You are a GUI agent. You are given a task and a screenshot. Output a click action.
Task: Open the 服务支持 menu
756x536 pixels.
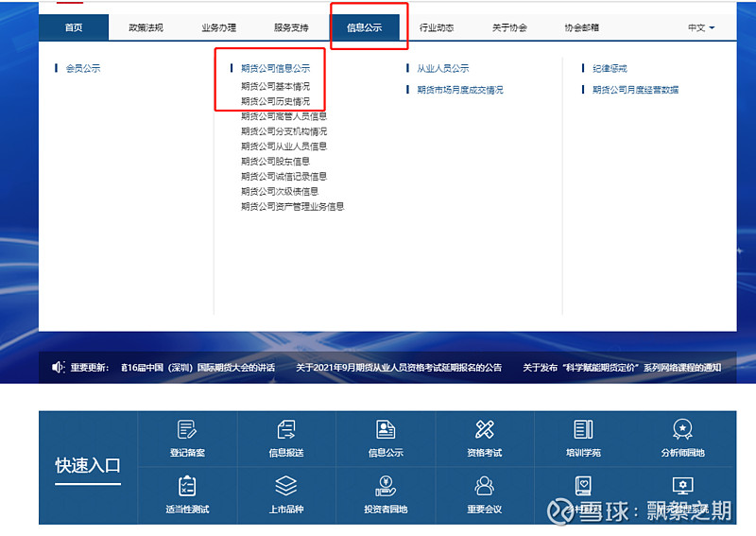291,27
